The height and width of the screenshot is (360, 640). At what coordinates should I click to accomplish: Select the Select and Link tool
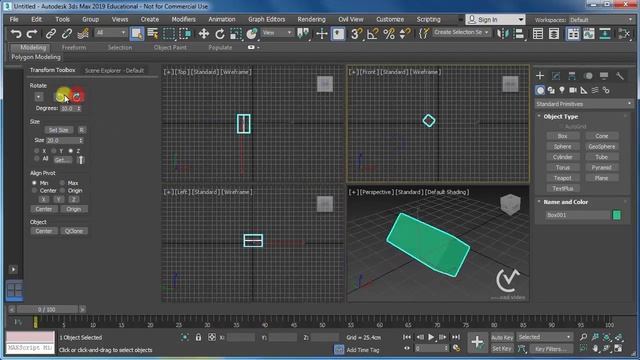[51, 34]
